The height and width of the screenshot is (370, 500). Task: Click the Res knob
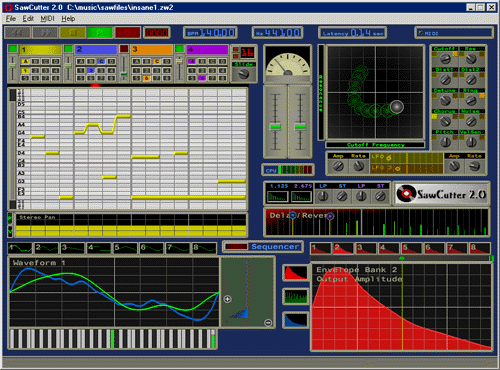tap(471, 59)
